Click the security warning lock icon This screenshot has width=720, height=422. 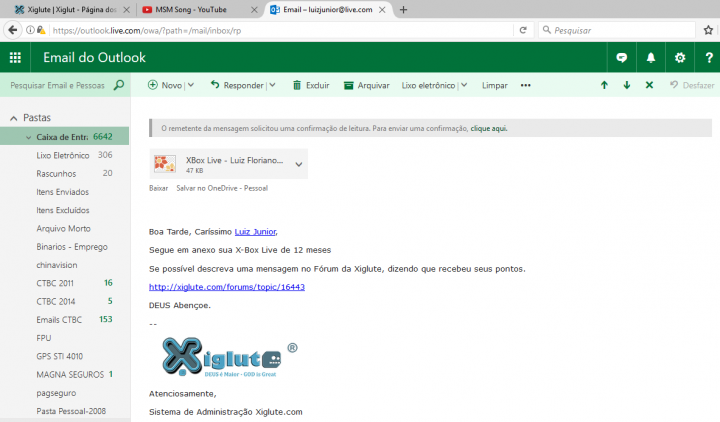[x=41, y=30]
